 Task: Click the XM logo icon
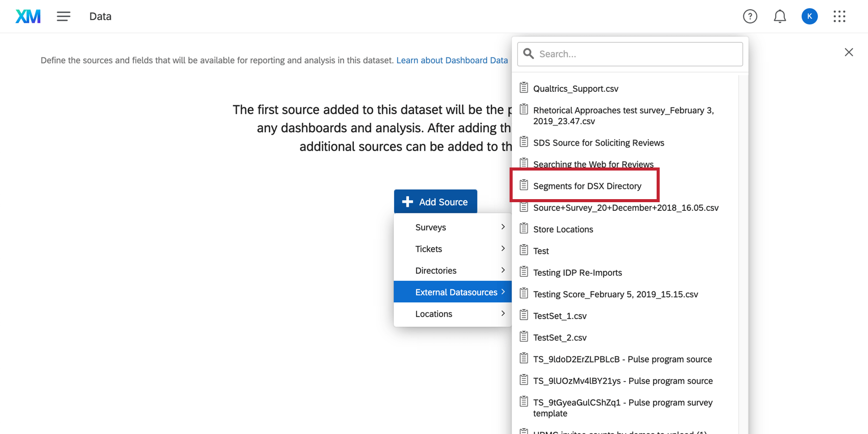[28, 16]
